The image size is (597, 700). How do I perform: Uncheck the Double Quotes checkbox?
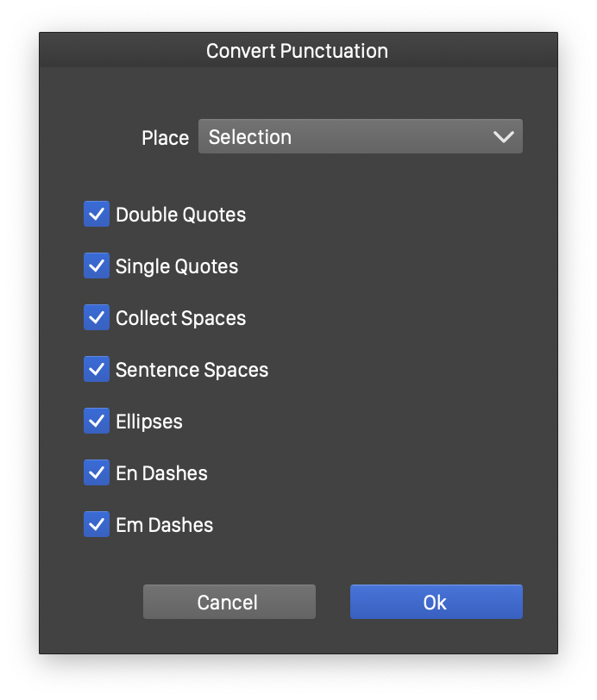pos(97,215)
